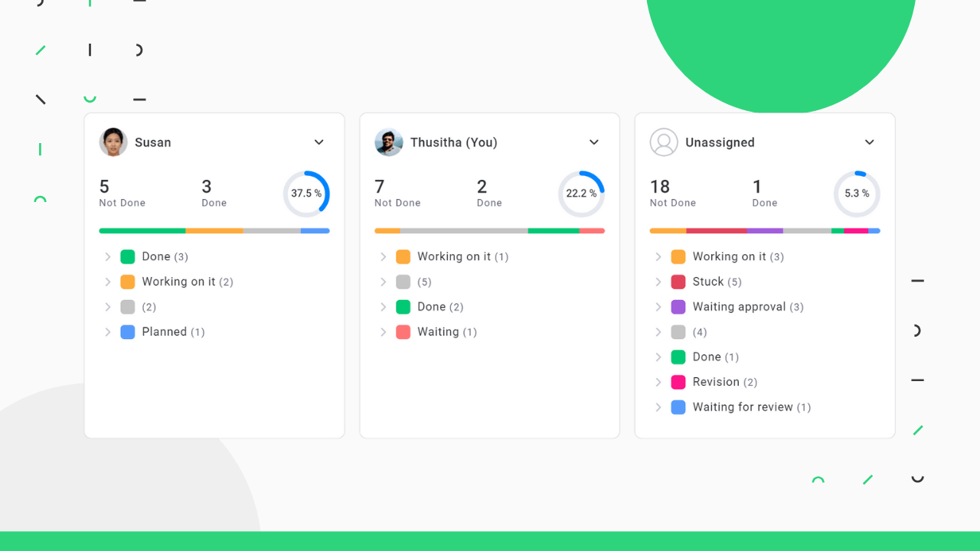Click the Stuck (5) label

pyautogui.click(x=717, y=282)
